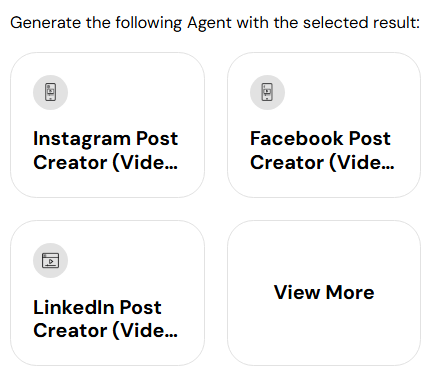Click the truncated 'Creator (Vide...' line under Instagram Post
The width and height of the screenshot is (434, 383).
[106, 163]
